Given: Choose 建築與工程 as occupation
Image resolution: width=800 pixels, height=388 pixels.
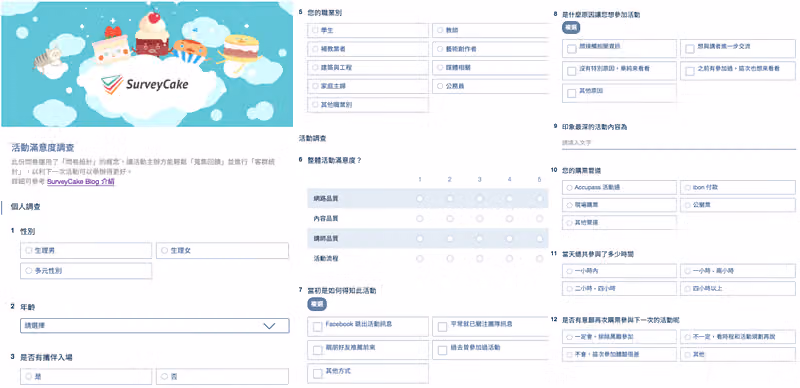Looking at the screenshot, I should click(368, 67).
